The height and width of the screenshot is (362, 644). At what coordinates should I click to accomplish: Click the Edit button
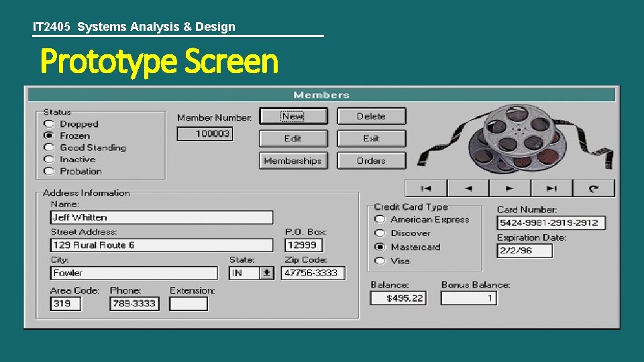[x=293, y=138]
